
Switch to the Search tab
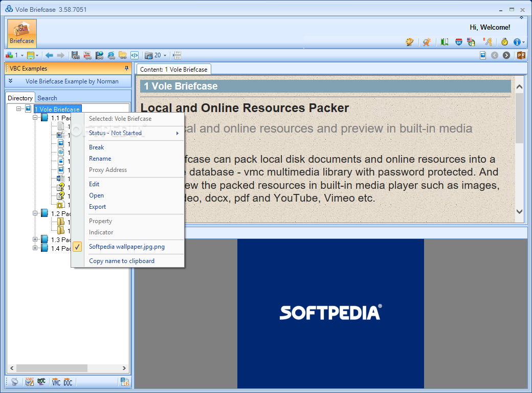coord(47,98)
